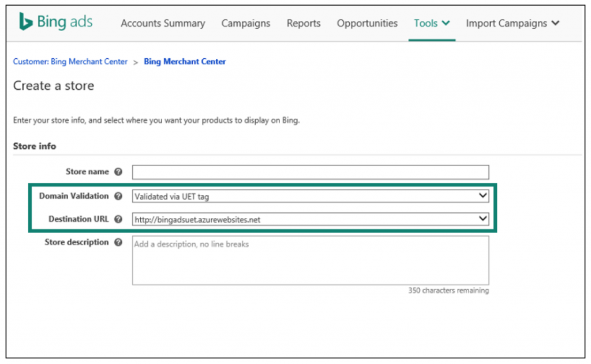
Task: Select Opportunities in the top navigation
Action: coord(367,24)
